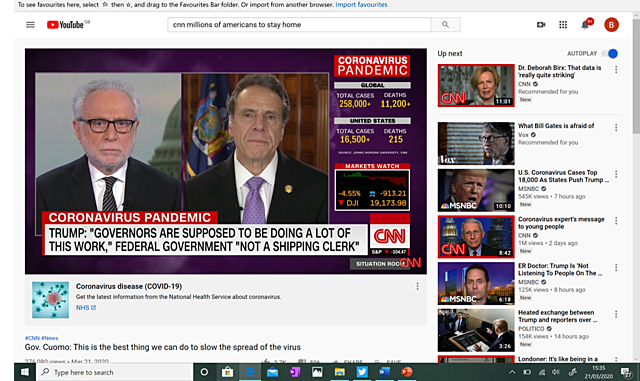Open options for the ER Doctor video
Viewport: 640px width, 381px height.
[616, 268]
